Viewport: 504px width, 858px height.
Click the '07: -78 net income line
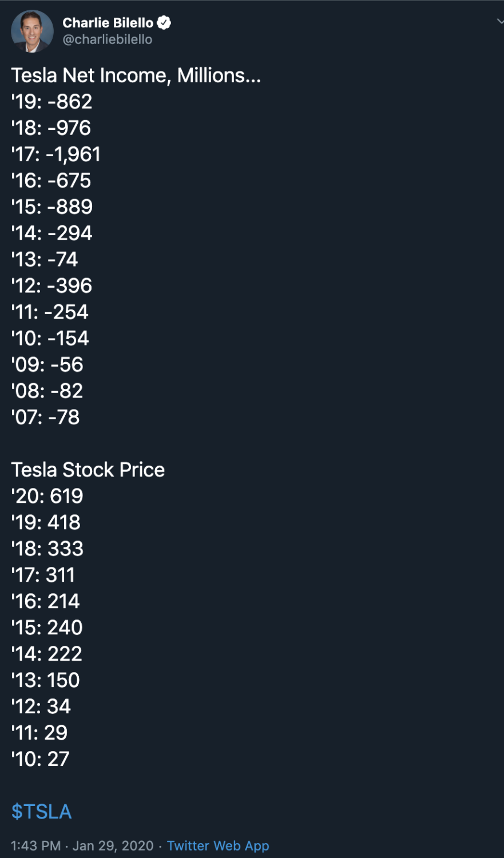click(46, 418)
